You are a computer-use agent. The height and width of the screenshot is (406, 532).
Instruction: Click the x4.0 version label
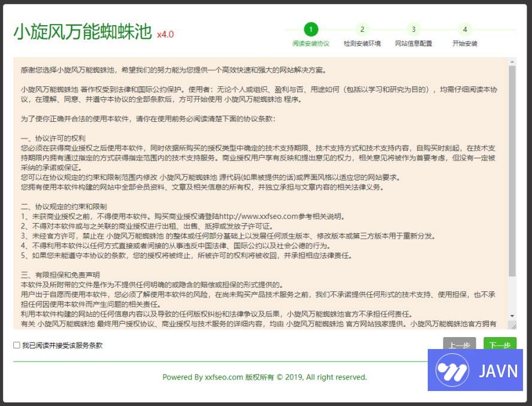pyautogui.click(x=165, y=34)
